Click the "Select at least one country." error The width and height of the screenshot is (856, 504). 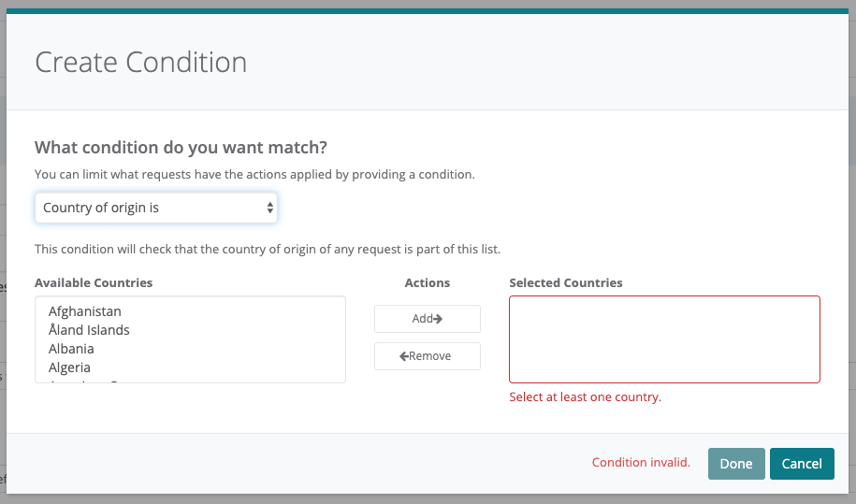point(585,397)
